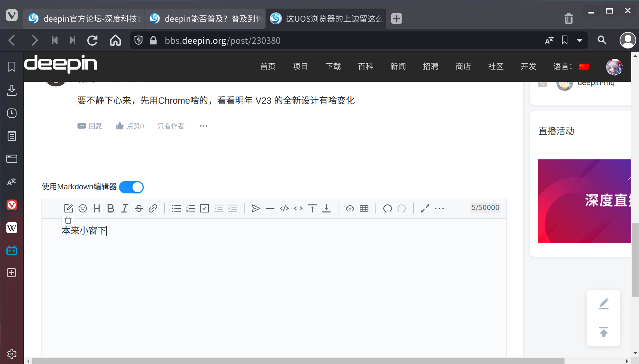Insert a hyperlink with the link icon
639x364 pixels.
[153, 208]
